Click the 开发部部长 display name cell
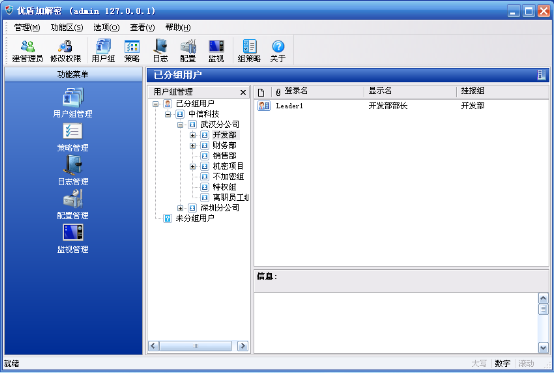Viewport: 555px width, 374px height. pyautogui.click(x=388, y=106)
